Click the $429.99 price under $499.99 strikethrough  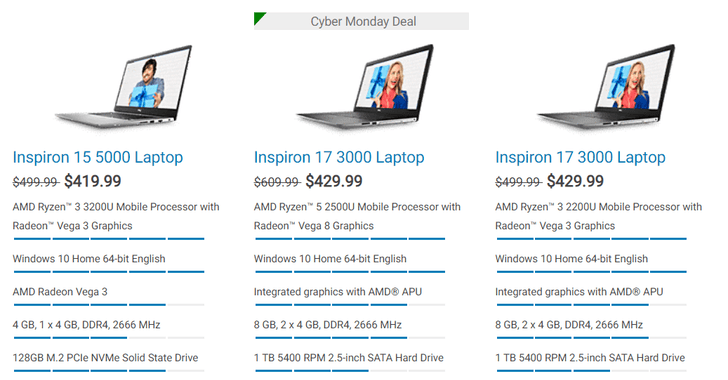coord(575,181)
